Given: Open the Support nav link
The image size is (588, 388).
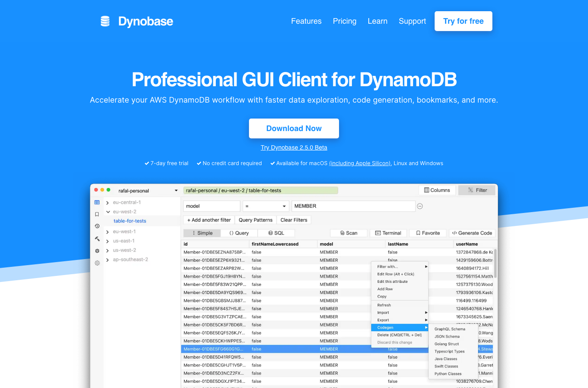Looking at the screenshot, I should click(412, 21).
